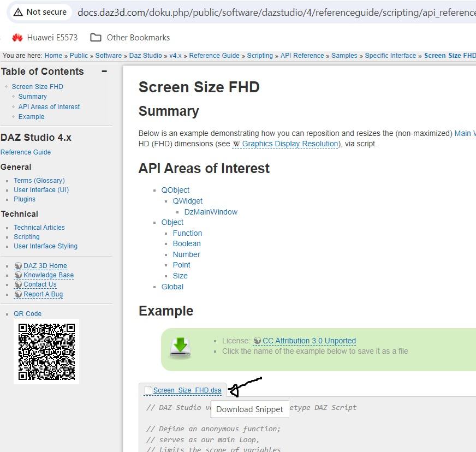
Task: Open the QR code image
Action: (x=46, y=352)
